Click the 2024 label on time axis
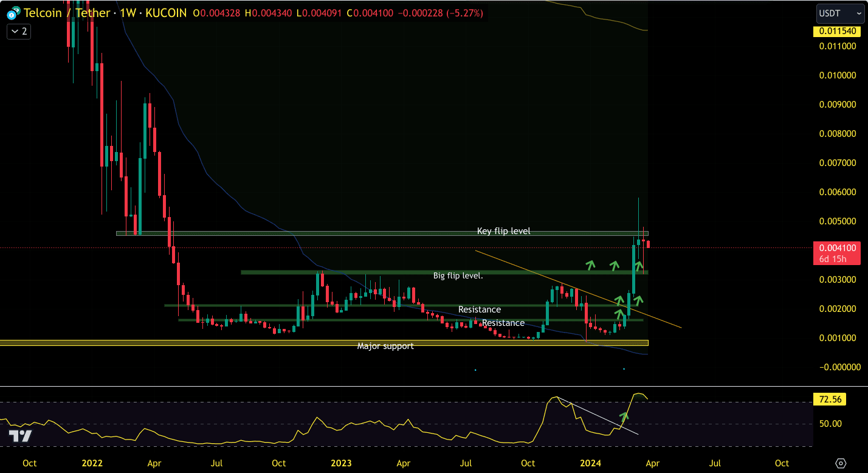This screenshot has width=868, height=473. click(x=591, y=463)
